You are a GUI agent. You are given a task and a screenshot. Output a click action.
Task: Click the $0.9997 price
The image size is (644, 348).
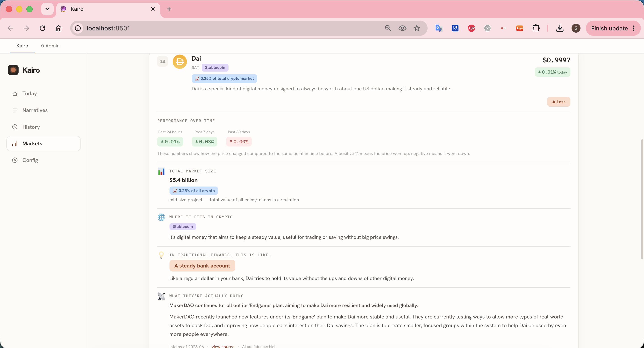point(557,60)
